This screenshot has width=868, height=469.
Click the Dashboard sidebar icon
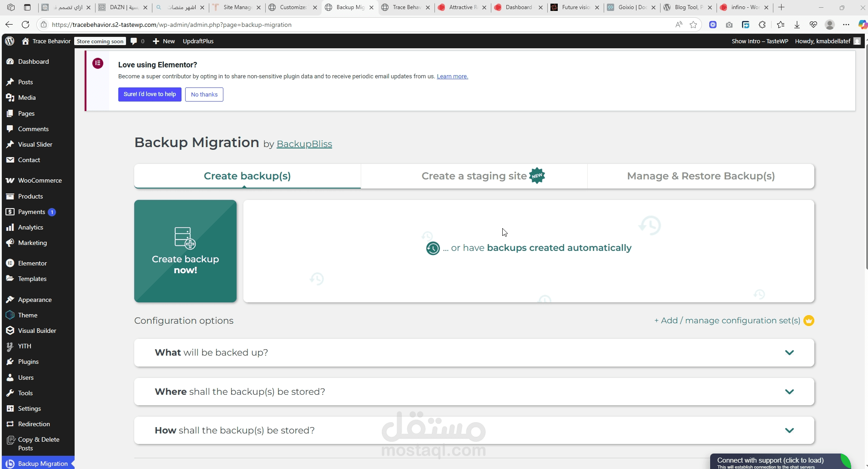[10, 61]
